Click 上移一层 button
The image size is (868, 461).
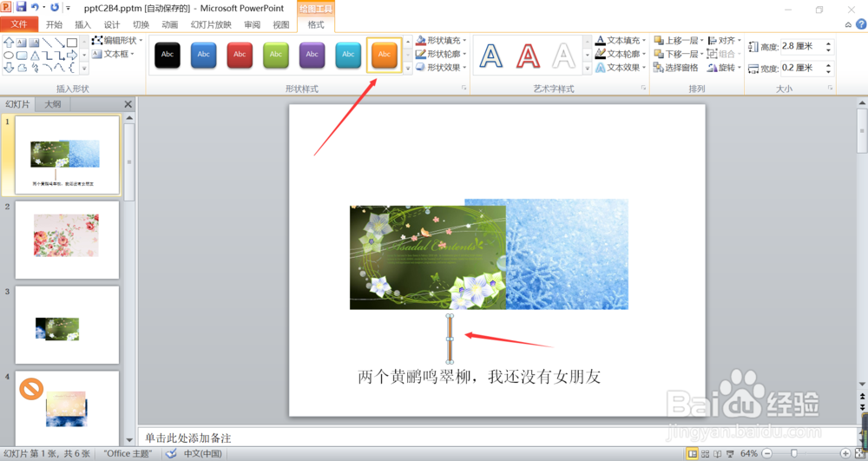676,41
